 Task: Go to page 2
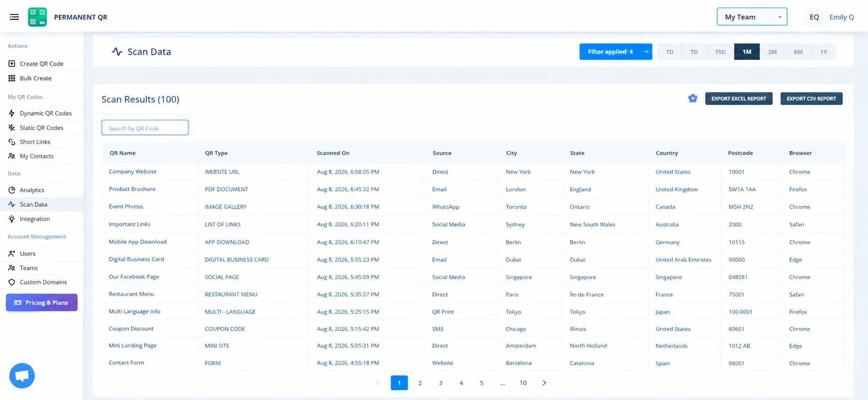[x=420, y=383]
